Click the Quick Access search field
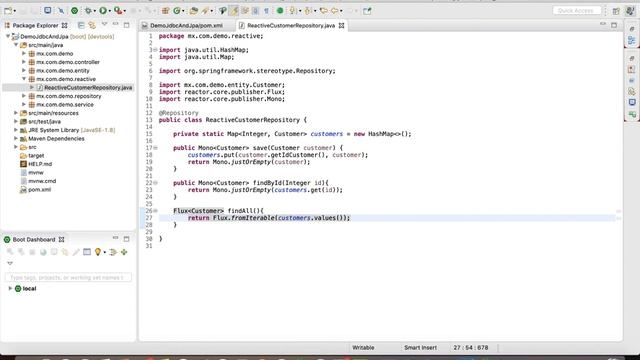Viewport: 640px width, 360px height. (x=577, y=10)
